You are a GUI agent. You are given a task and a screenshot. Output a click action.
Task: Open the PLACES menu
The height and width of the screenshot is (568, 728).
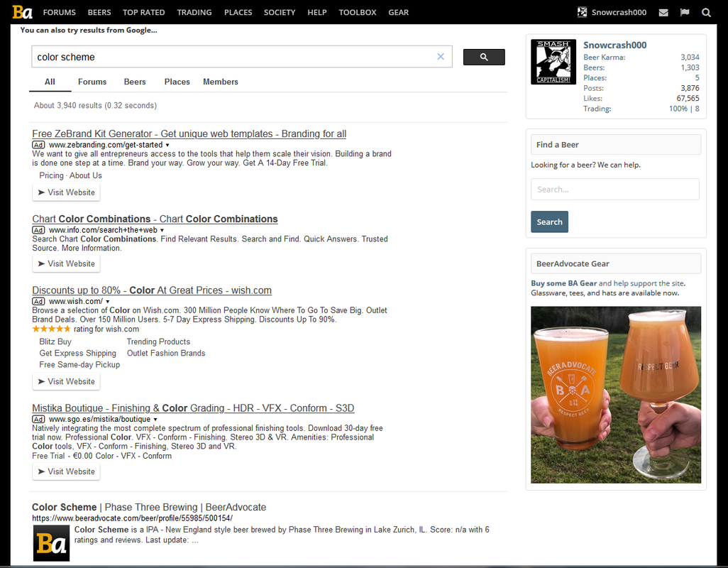tap(238, 13)
